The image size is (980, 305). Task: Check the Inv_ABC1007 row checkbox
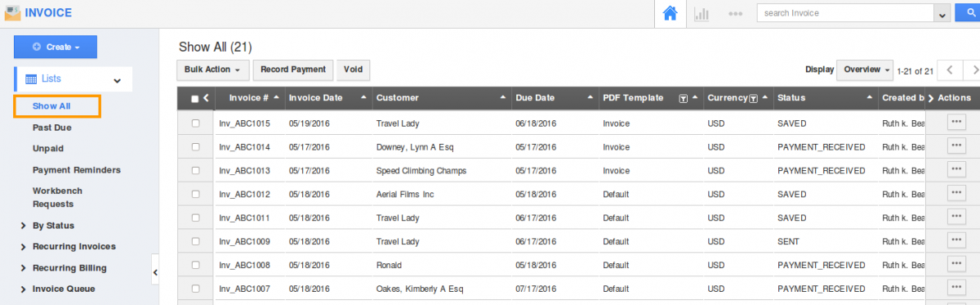(x=195, y=289)
